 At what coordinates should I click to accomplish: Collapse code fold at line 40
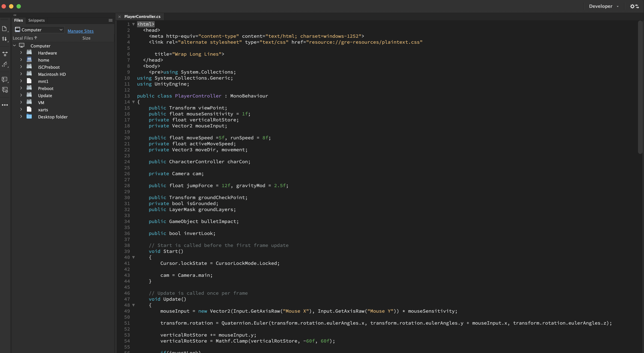pyautogui.click(x=134, y=257)
